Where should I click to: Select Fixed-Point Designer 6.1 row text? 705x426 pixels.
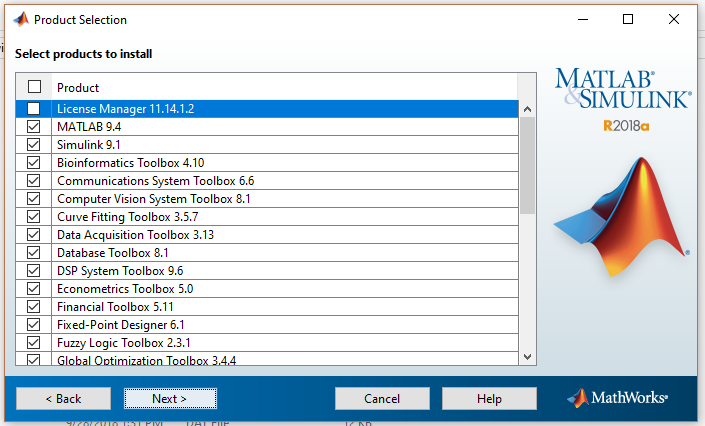tap(120, 325)
